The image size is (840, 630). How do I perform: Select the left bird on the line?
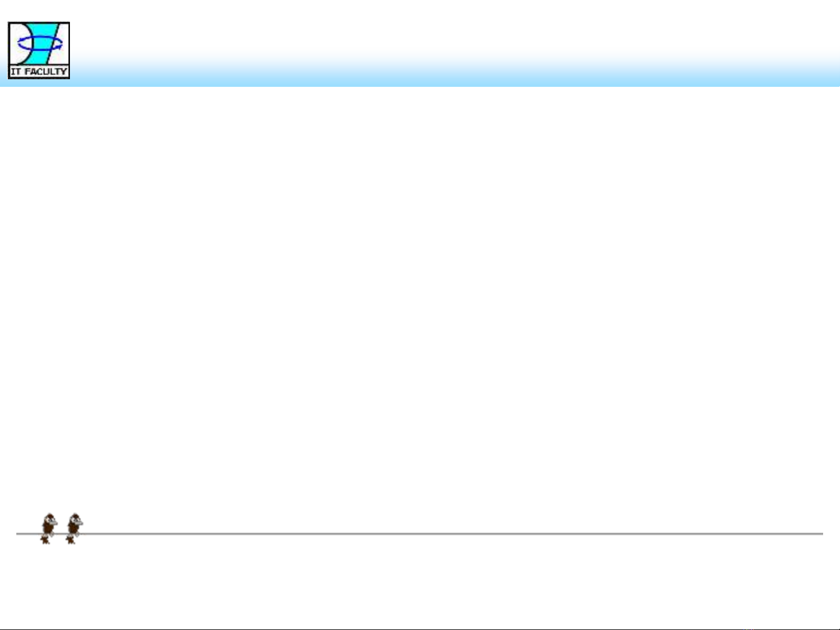point(49,529)
